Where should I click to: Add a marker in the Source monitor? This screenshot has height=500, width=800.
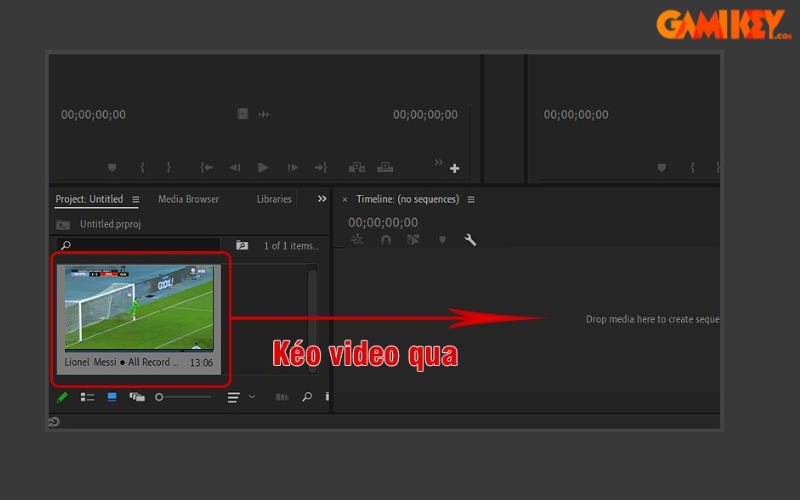point(112,167)
